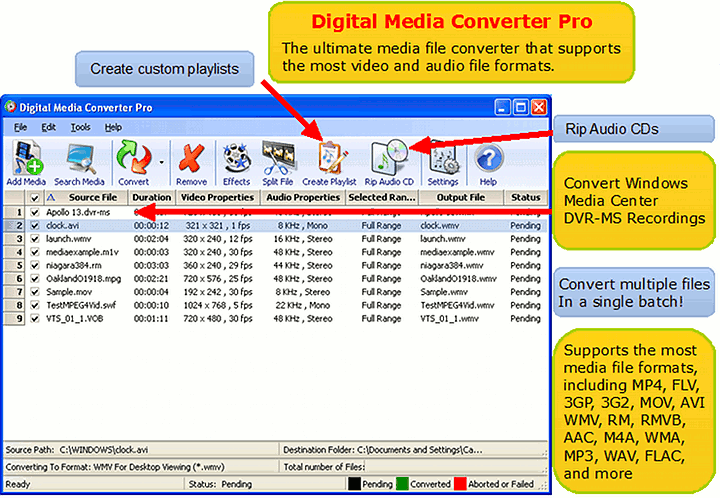Uncheck the Apollo 13.dvr-ms checkbox
This screenshot has height=498, width=720.
[x=34, y=213]
